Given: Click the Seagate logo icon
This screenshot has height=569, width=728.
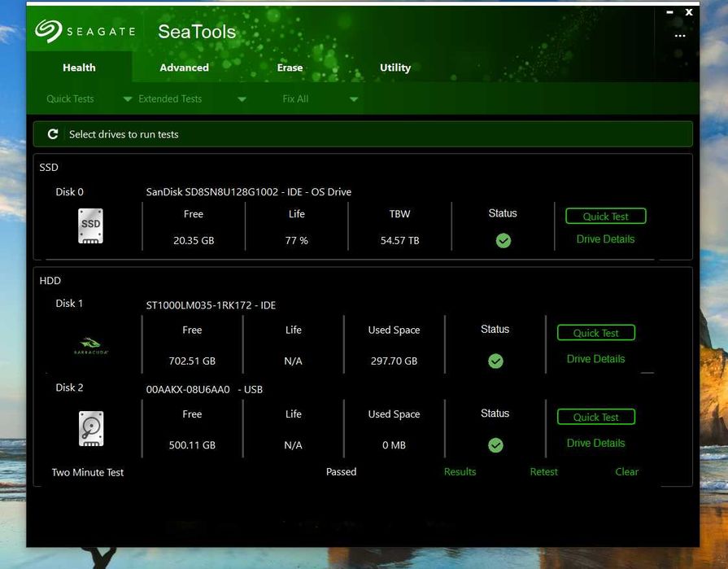Looking at the screenshot, I should [48, 31].
